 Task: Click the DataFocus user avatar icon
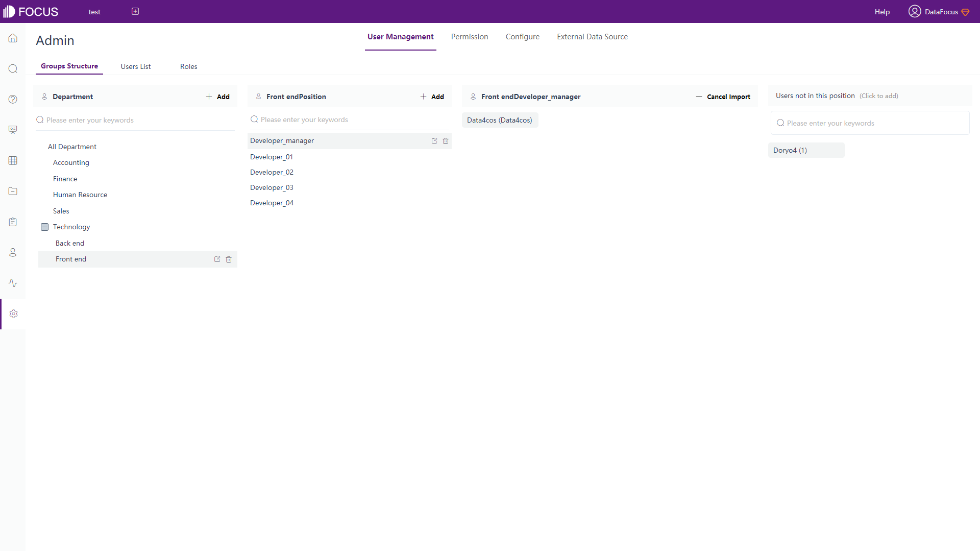coord(915,11)
